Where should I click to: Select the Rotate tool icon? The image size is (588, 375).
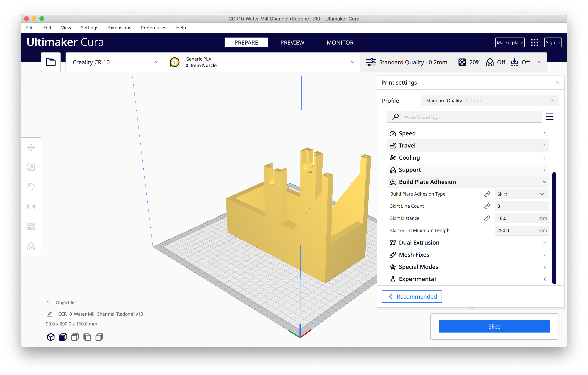31,187
